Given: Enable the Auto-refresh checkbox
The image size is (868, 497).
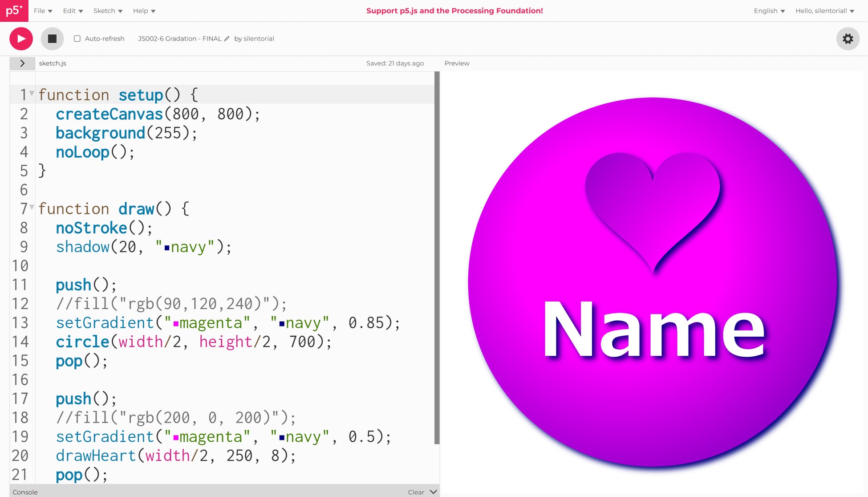Looking at the screenshot, I should click(x=77, y=39).
